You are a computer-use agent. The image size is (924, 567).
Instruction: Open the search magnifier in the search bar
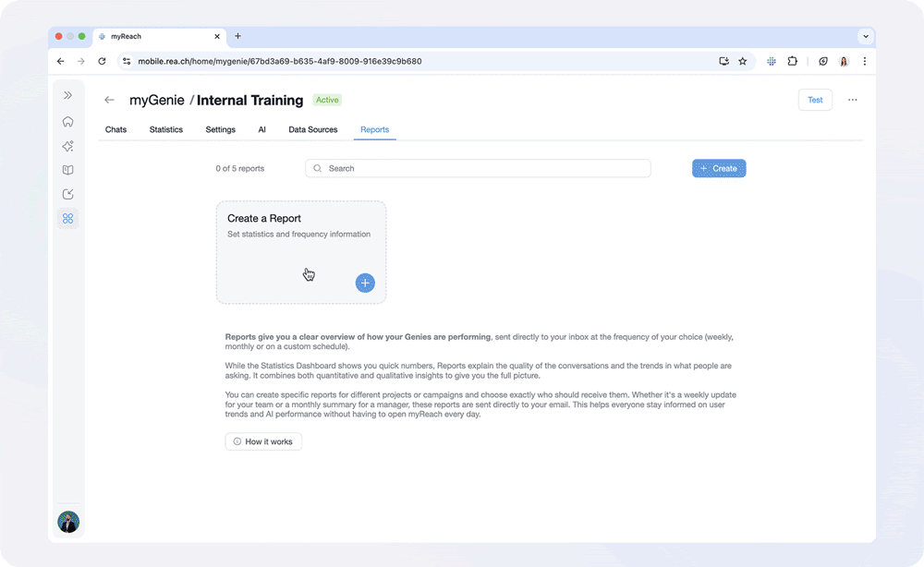point(318,168)
